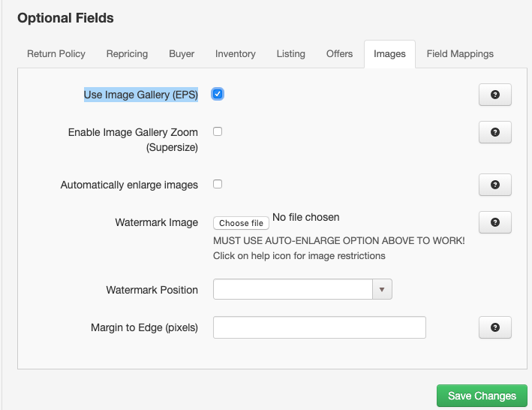532x410 pixels.
Task: Open help for Margin to Edge (pixels)
Action: 494,327
